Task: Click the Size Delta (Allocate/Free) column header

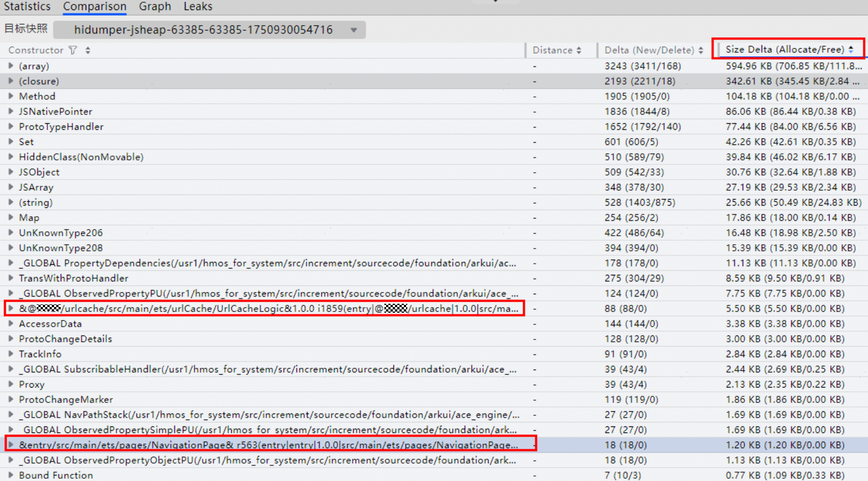Action: (784, 50)
